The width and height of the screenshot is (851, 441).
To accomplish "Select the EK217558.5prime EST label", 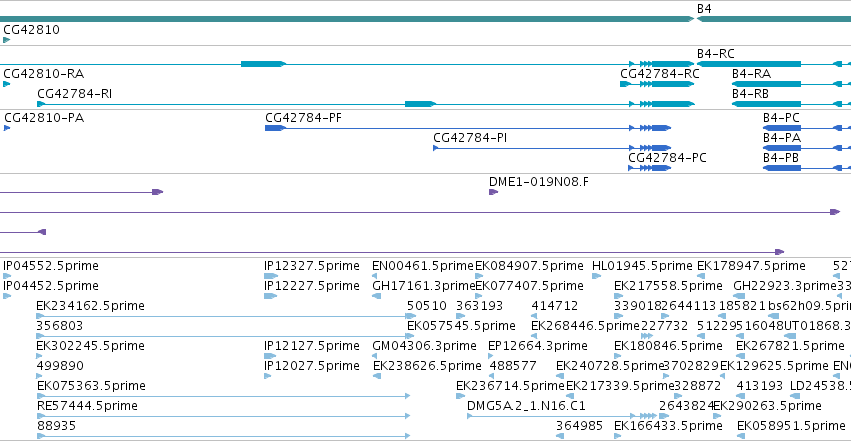I will pos(668,286).
